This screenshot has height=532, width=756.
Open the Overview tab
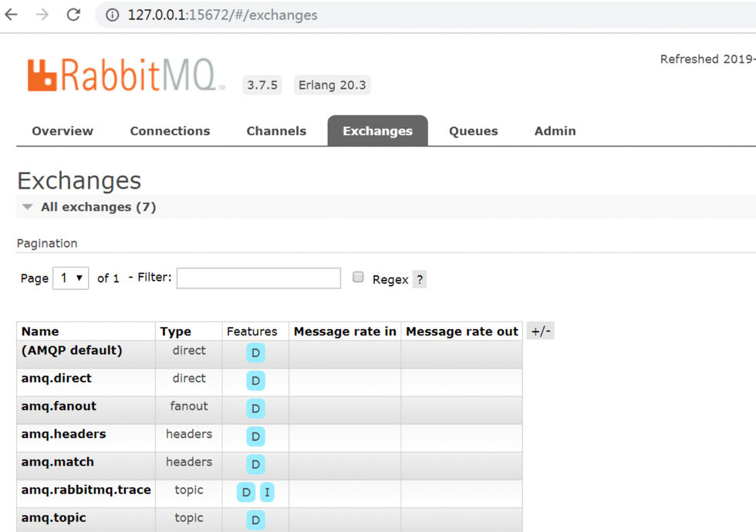coord(62,131)
